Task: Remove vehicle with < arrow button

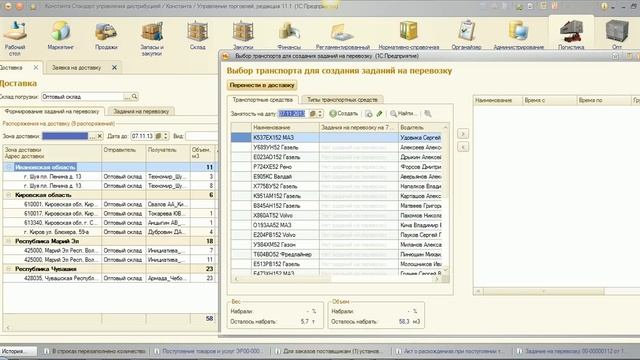Action: click(463, 147)
